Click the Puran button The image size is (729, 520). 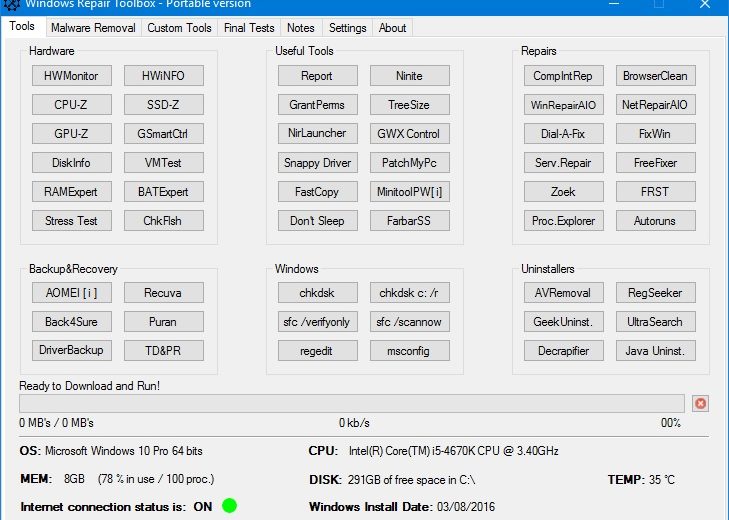164,321
